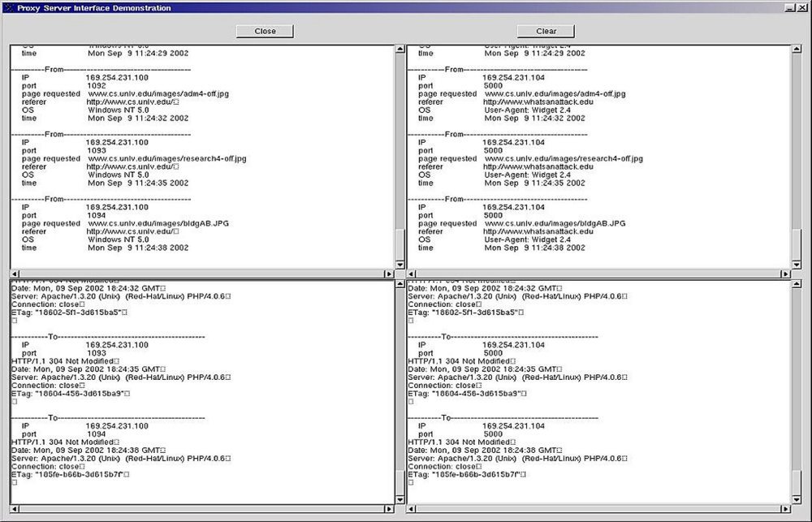Click scroll-up arrow of top-right pane
The image size is (812, 522).
click(x=796, y=50)
